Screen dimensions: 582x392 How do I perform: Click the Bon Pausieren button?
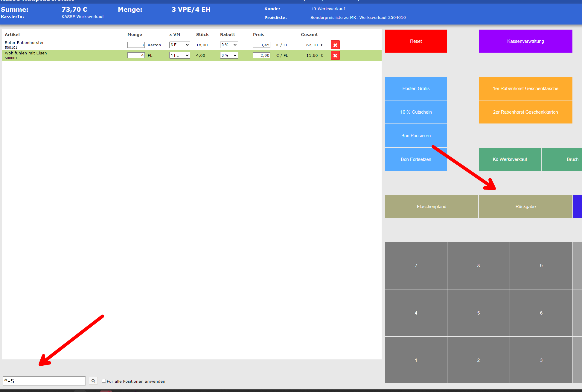(x=416, y=136)
